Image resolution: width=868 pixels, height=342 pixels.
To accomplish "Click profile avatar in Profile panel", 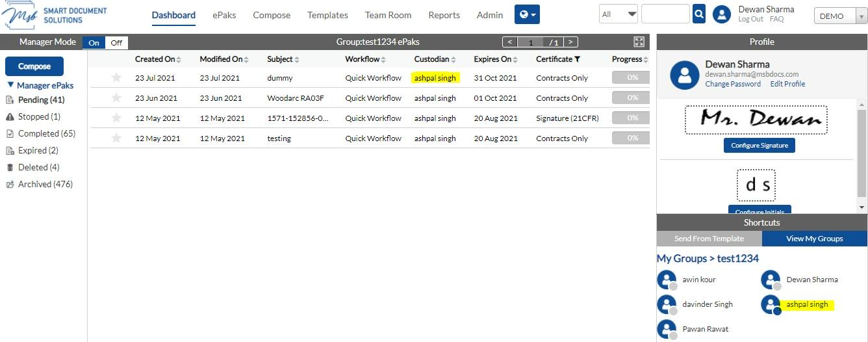I will coord(685,75).
